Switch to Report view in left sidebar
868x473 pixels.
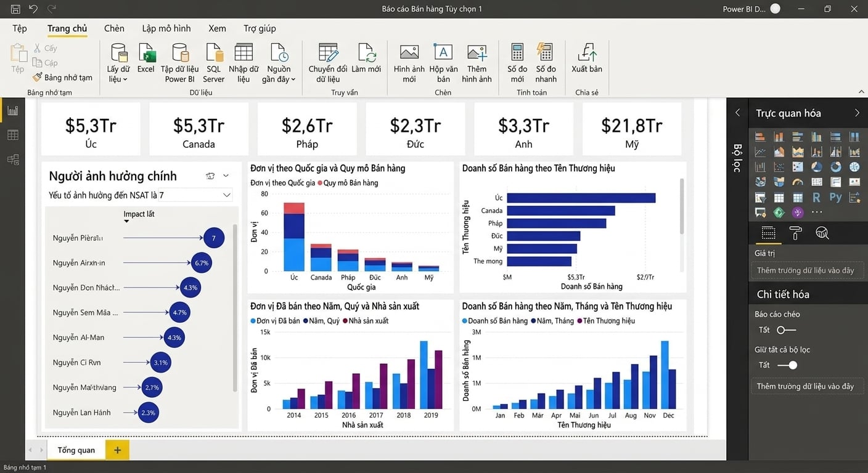click(x=12, y=111)
